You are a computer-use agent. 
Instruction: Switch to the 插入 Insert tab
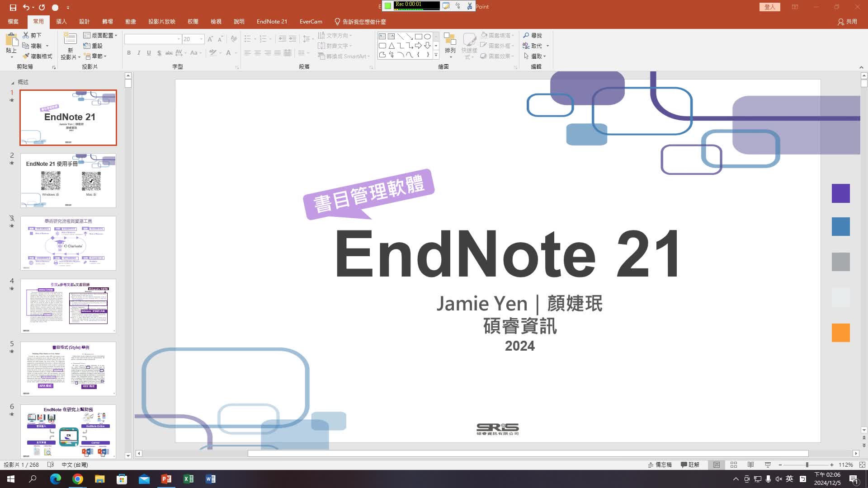(x=61, y=21)
